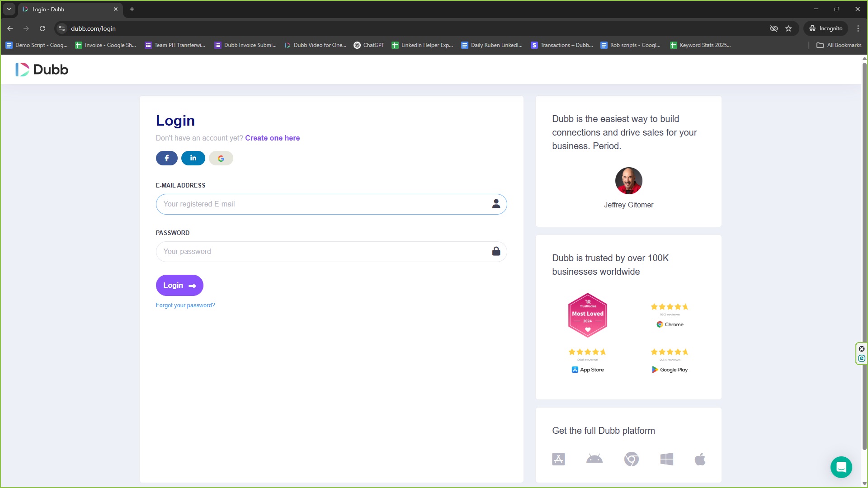Screen dimensions: 868x488
Task: Open the tab search dropdown arrow
Action: pyautogui.click(x=9, y=9)
